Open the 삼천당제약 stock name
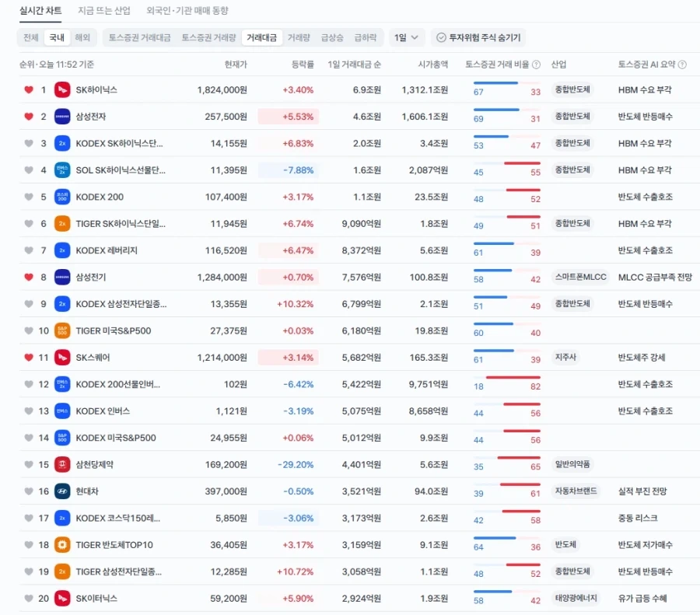This screenshot has width=700, height=615. pos(95,465)
